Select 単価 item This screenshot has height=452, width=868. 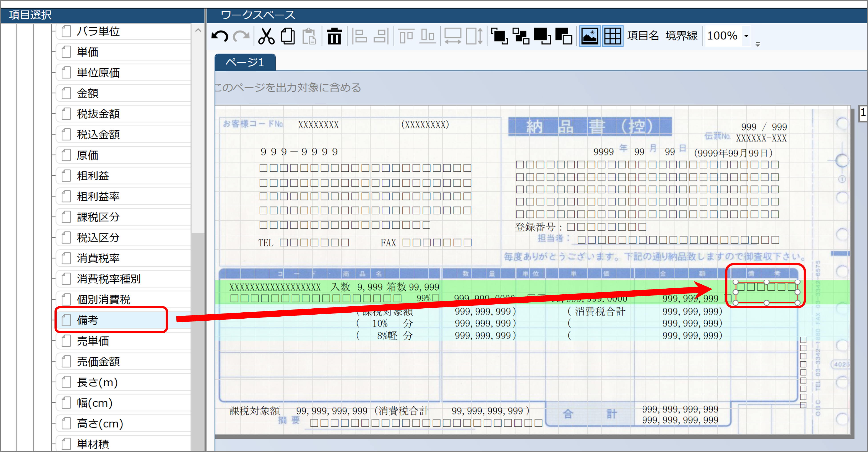pyautogui.click(x=123, y=52)
